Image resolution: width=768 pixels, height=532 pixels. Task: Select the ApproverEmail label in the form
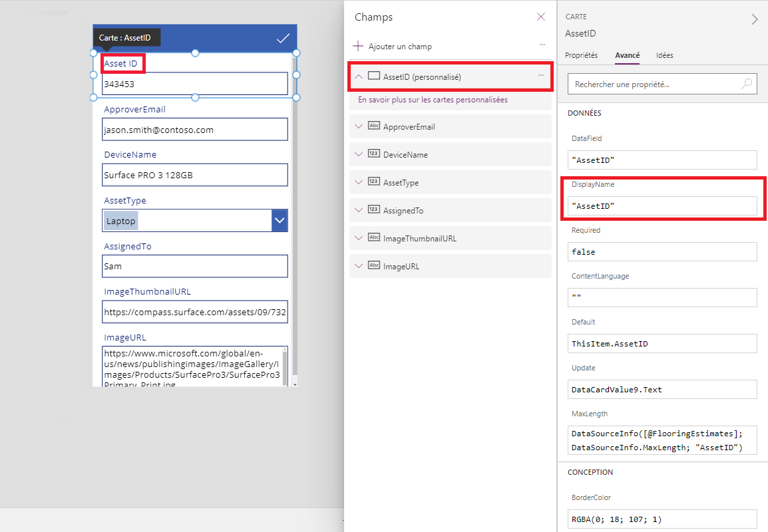[x=134, y=109]
